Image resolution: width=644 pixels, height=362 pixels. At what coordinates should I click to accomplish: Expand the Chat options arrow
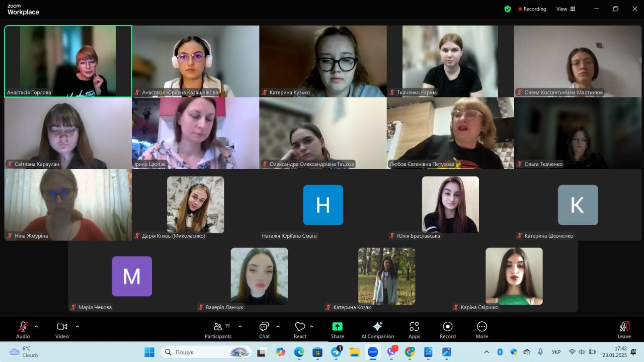click(x=278, y=326)
